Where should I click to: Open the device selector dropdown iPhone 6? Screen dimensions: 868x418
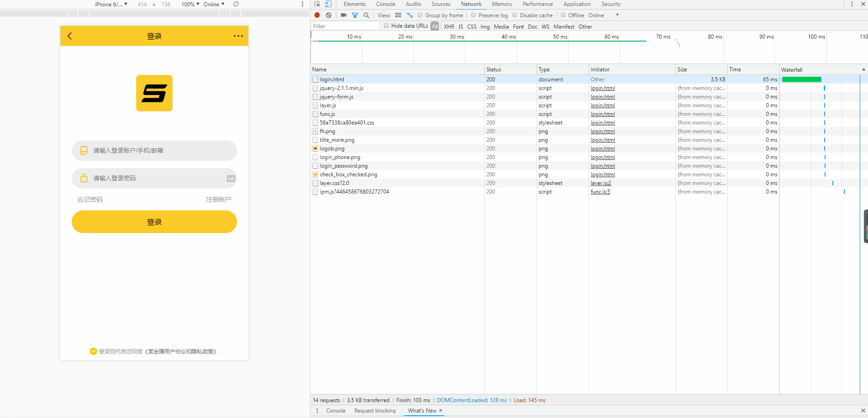coord(111,4)
